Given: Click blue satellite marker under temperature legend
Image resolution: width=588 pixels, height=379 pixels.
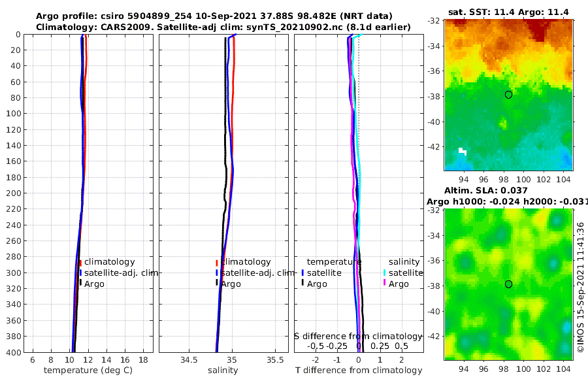Looking at the screenshot, I should [302, 272].
